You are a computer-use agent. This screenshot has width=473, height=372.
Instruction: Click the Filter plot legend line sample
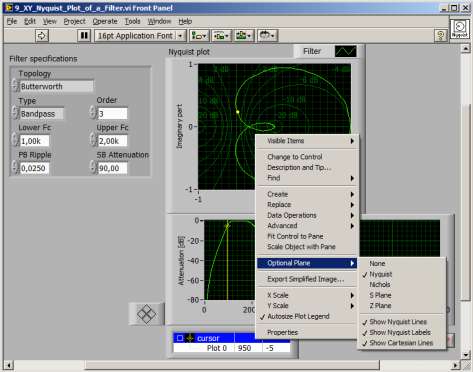346,51
